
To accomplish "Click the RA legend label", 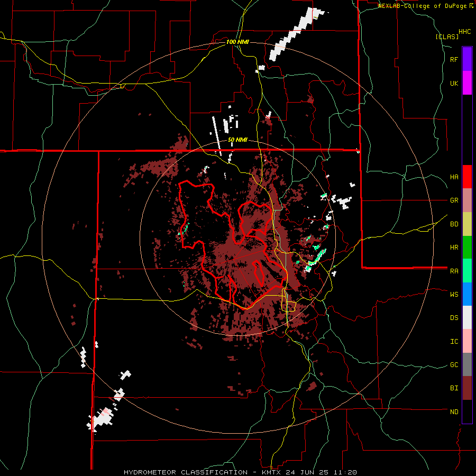I will click(454, 271).
